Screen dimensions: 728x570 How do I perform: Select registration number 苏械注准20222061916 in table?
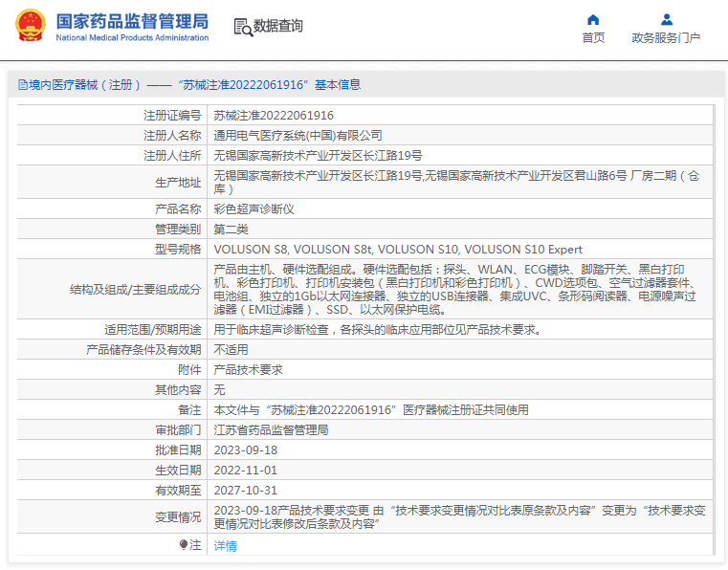coord(274,115)
